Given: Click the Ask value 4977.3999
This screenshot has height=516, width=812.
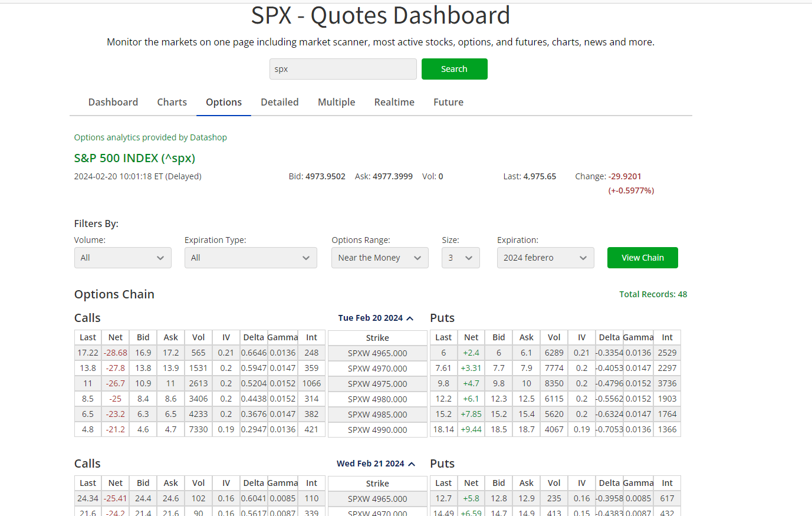Looking at the screenshot, I should (x=393, y=176).
